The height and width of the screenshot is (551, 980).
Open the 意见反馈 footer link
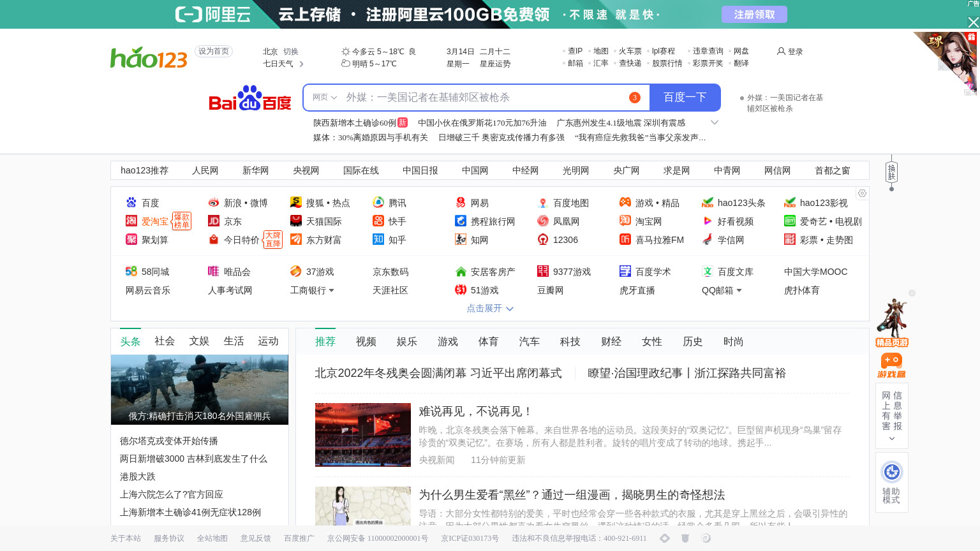256,538
